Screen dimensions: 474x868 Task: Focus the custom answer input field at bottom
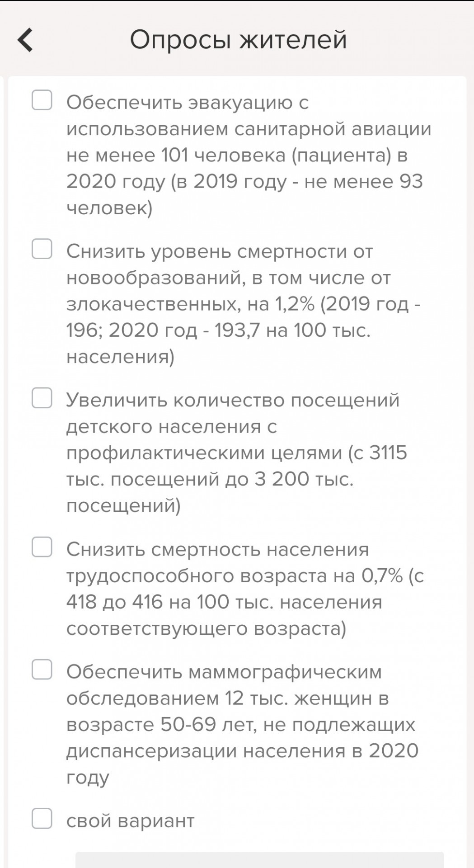tap(259, 860)
